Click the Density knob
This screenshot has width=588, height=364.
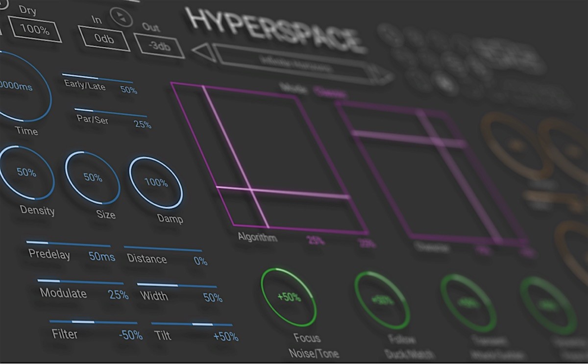click(x=26, y=172)
